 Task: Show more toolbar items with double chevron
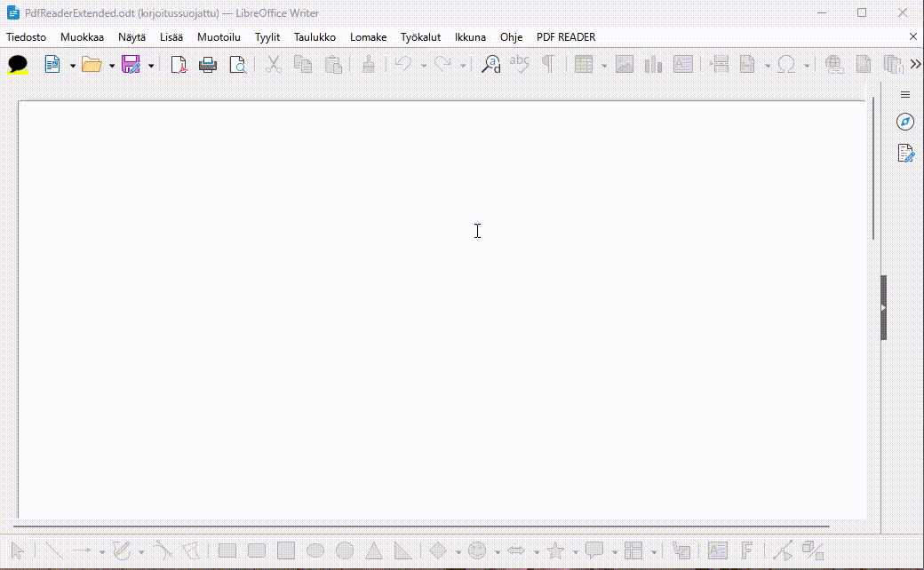tap(915, 64)
